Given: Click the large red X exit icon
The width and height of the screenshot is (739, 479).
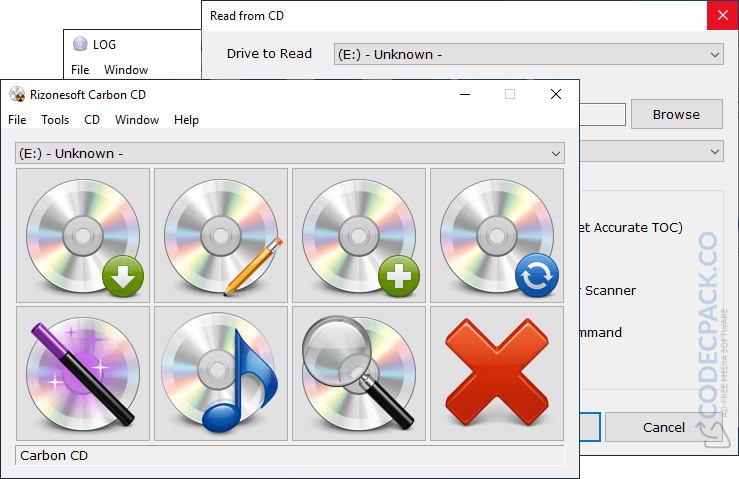Looking at the screenshot, I should [497, 373].
